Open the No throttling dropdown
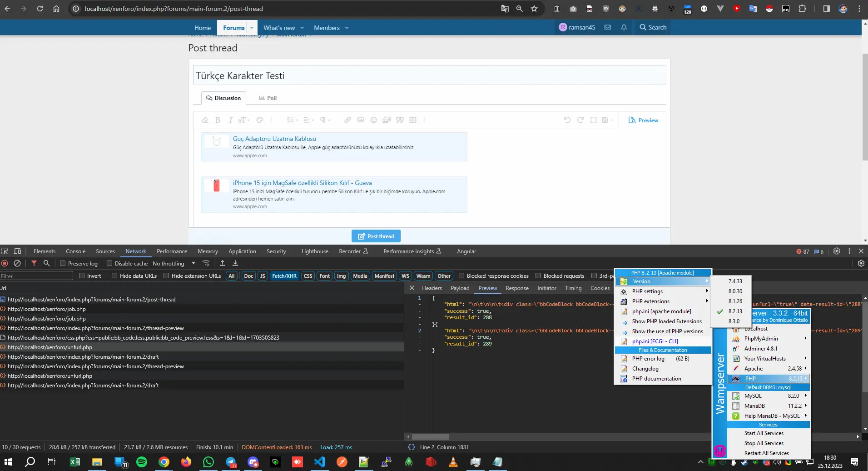 click(174, 263)
